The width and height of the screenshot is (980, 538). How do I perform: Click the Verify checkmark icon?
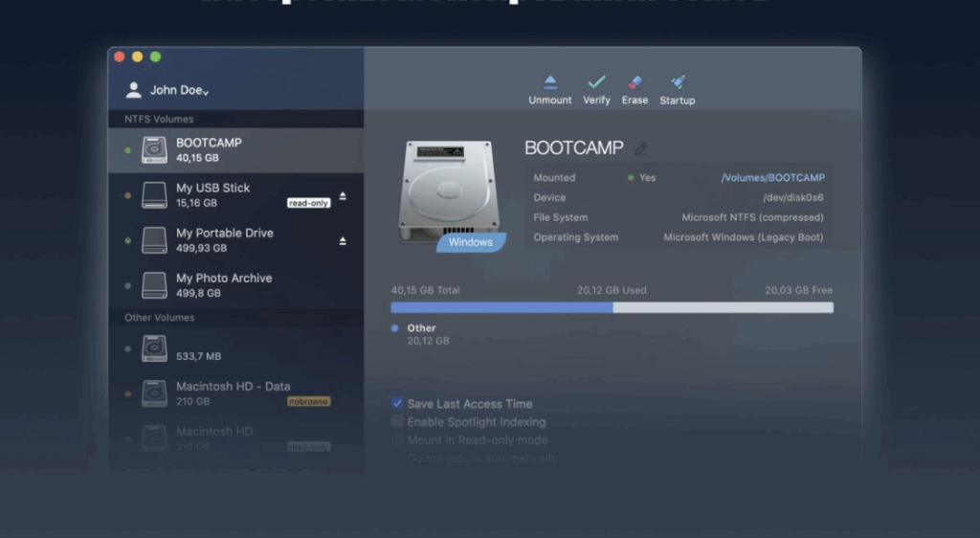pos(596,82)
